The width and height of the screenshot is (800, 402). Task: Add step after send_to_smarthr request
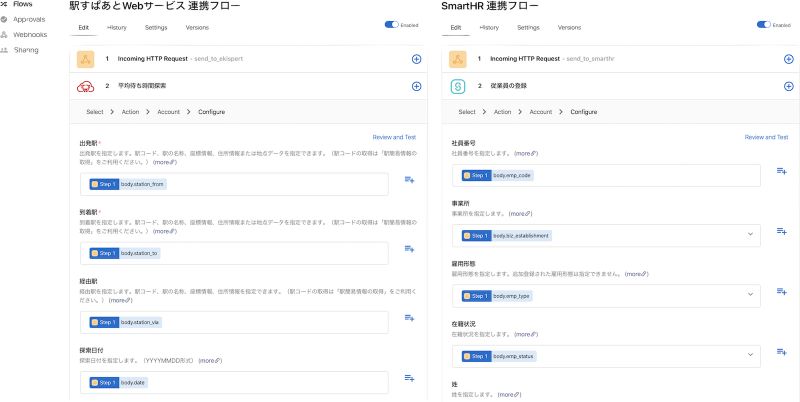(788, 59)
